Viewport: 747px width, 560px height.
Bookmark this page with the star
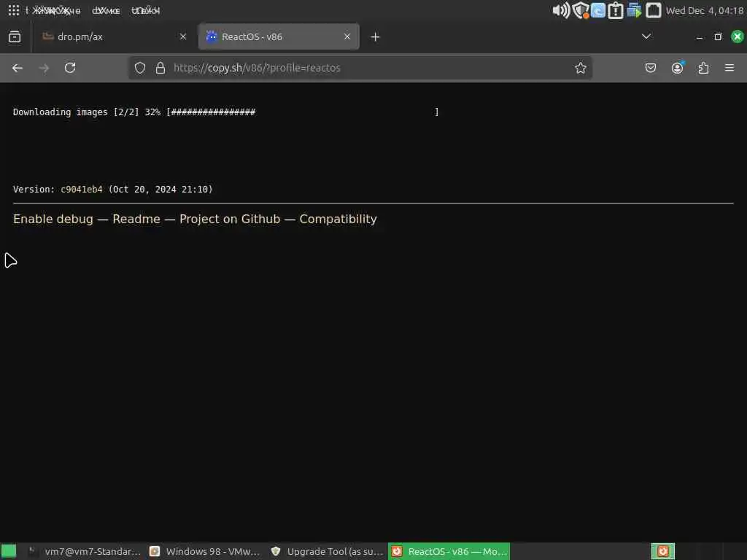[580, 68]
